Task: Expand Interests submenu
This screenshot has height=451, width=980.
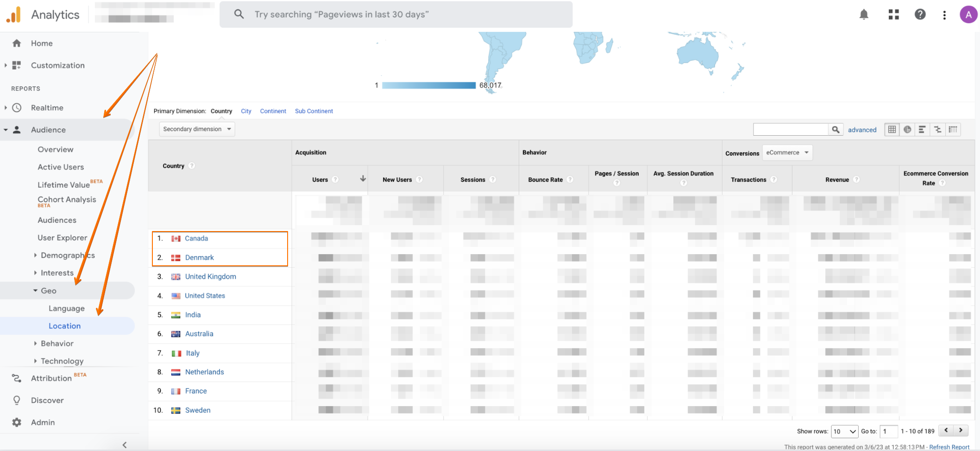Action: pos(35,273)
